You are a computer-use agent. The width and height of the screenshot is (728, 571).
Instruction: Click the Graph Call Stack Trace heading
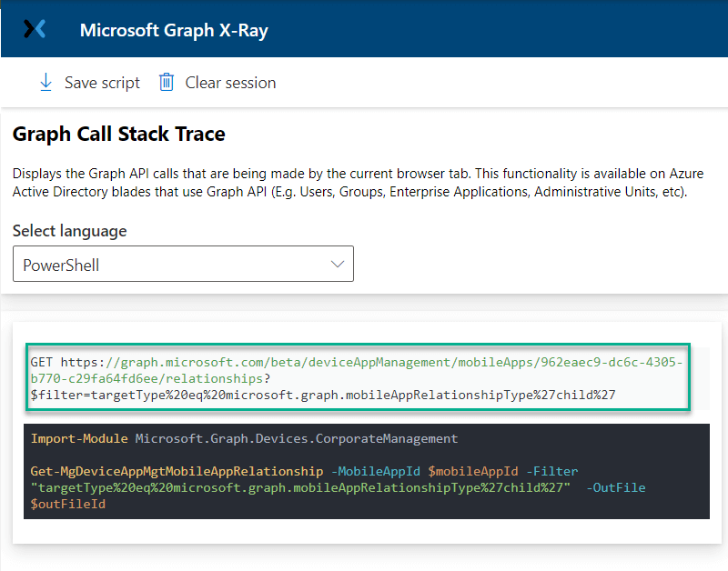[x=119, y=134]
